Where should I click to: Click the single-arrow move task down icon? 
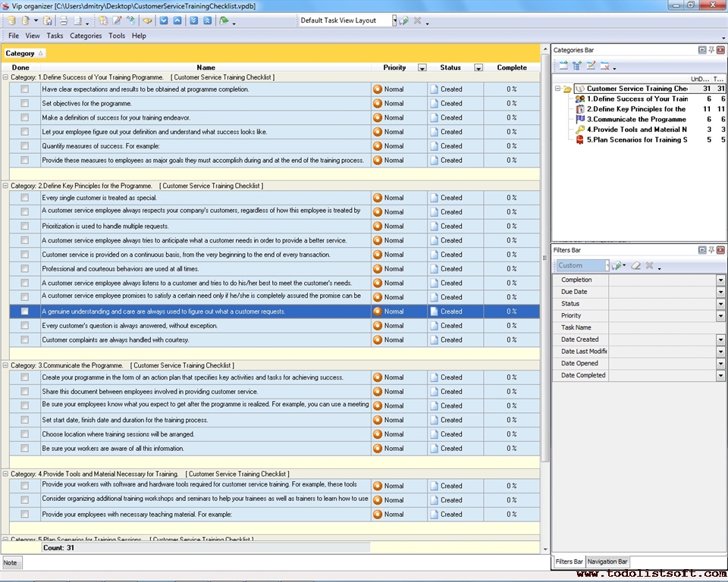pyautogui.click(x=164, y=20)
